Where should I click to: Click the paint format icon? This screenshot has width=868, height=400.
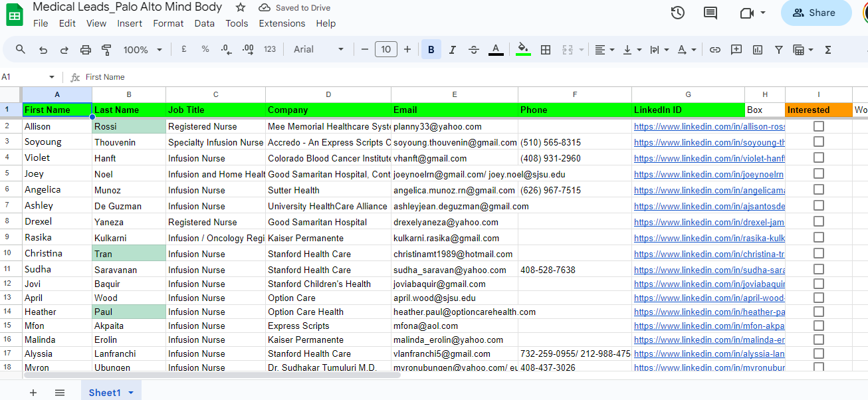[x=106, y=50]
